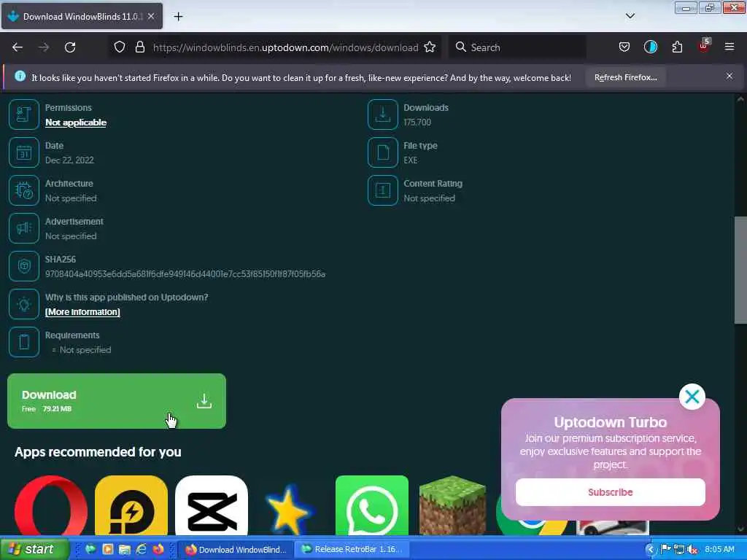Viewport: 747px width, 560px height.
Task: Click the blue half-circle toolbar icon
Action: click(650, 47)
